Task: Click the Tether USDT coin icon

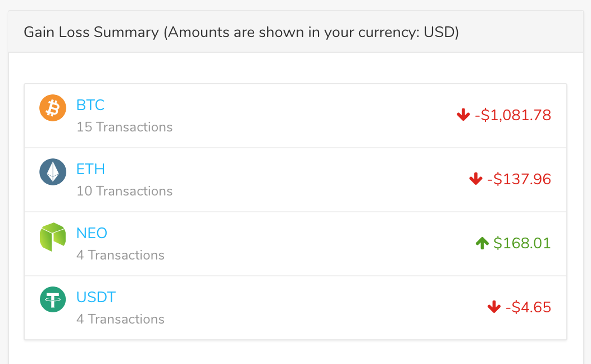Action: click(52, 299)
